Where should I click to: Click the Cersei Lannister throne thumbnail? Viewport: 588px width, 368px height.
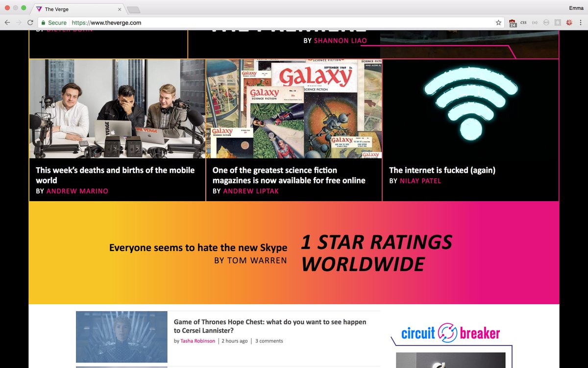[x=122, y=337]
